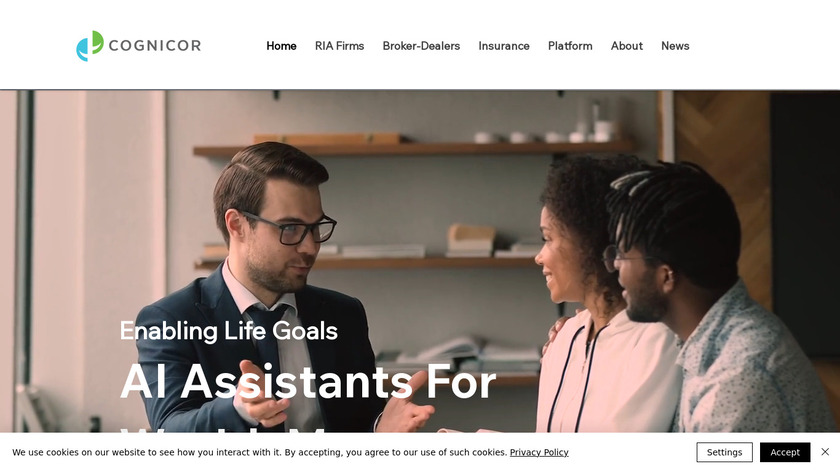Click the 'Enabling Life Goals' tagline
The width and height of the screenshot is (840, 472).
point(229,331)
